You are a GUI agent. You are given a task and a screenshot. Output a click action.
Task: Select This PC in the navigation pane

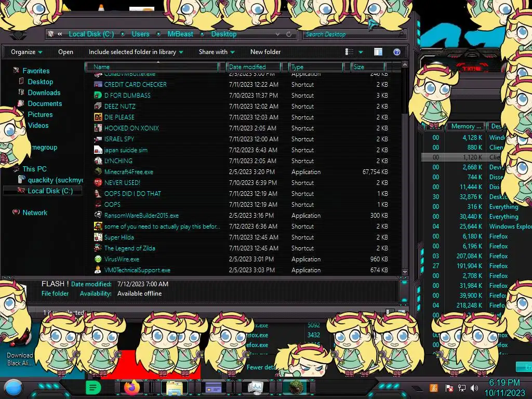tap(34, 169)
